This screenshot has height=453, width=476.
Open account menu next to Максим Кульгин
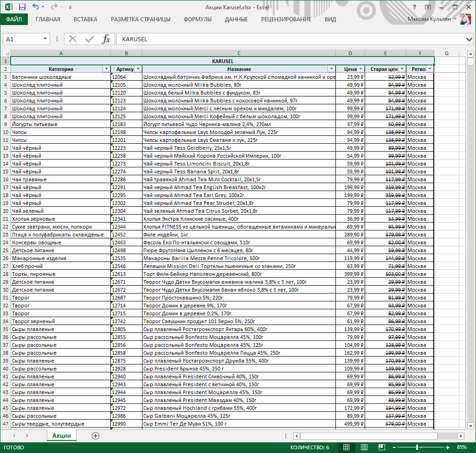pos(455,19)
